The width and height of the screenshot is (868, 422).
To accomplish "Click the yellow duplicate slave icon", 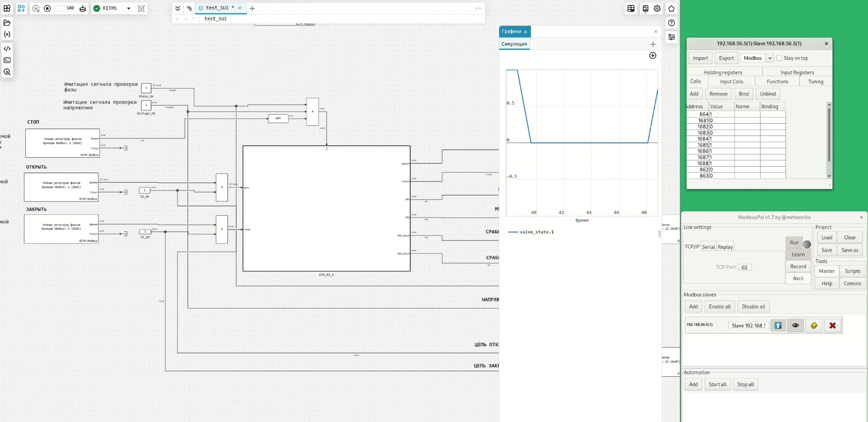I will 814,325.
